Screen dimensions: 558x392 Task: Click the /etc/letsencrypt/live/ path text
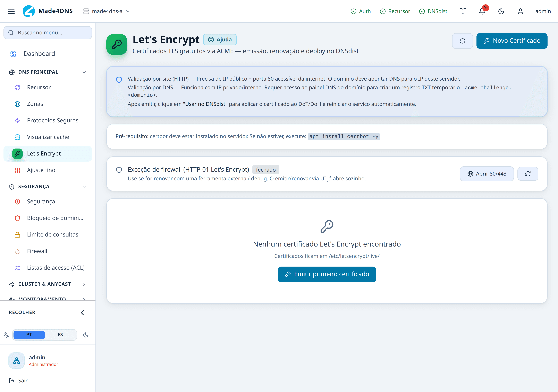354,256
